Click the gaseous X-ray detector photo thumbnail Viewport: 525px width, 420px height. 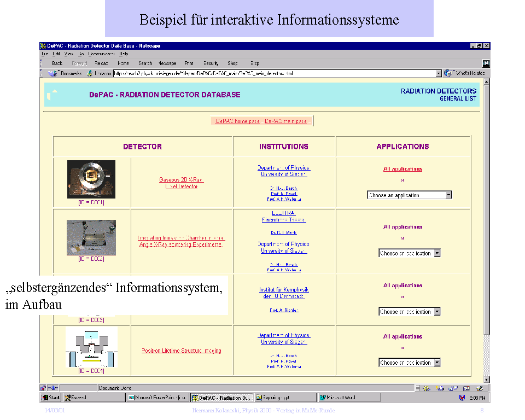pyautogui.click(x=91, y=179)
